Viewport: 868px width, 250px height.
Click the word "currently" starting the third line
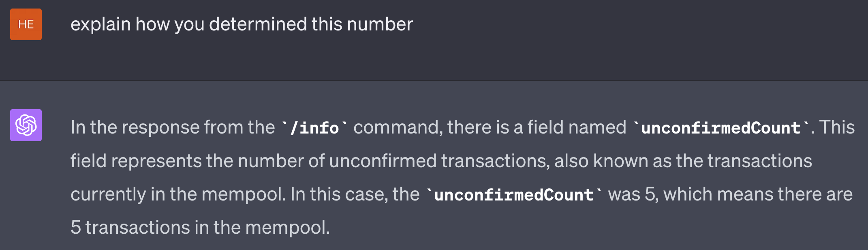click(x=108, y=194)
